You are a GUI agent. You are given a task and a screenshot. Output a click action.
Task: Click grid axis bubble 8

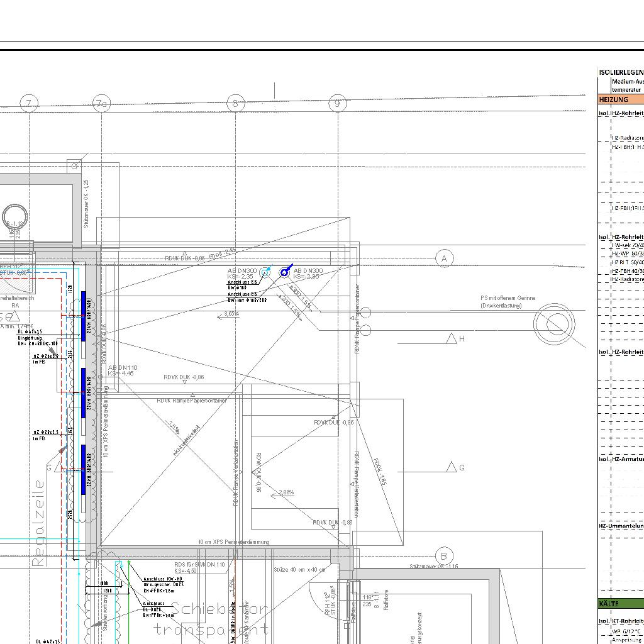tap(235, 104)
